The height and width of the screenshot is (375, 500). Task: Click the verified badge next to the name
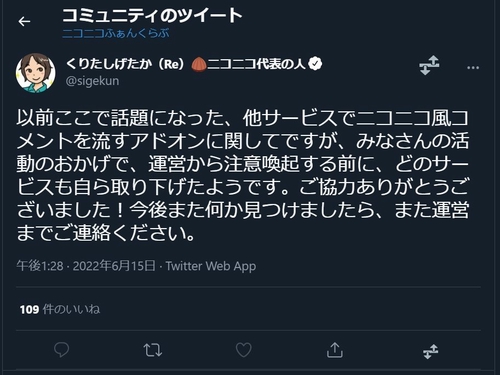point(315,63)
